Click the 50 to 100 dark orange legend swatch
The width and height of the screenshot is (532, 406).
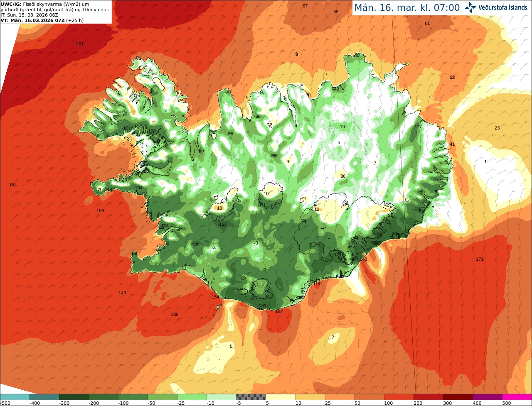(x=369, y=397)
